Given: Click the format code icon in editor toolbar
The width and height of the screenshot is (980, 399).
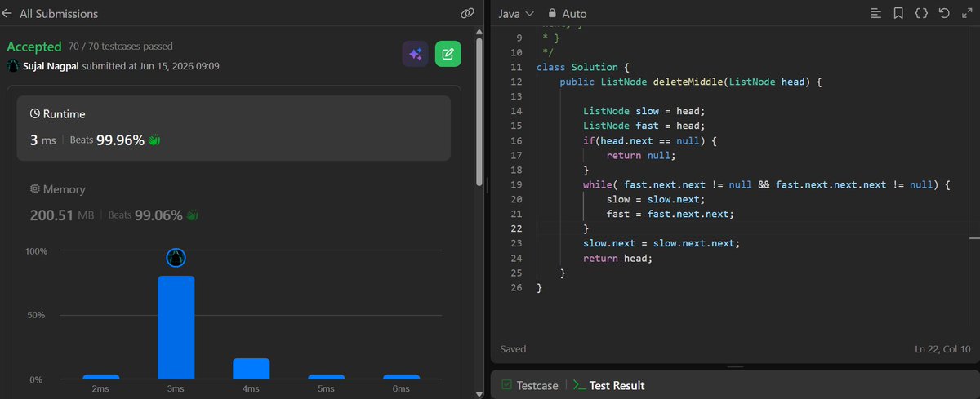Looking at the screenshot, I should [x=875, y=14].
